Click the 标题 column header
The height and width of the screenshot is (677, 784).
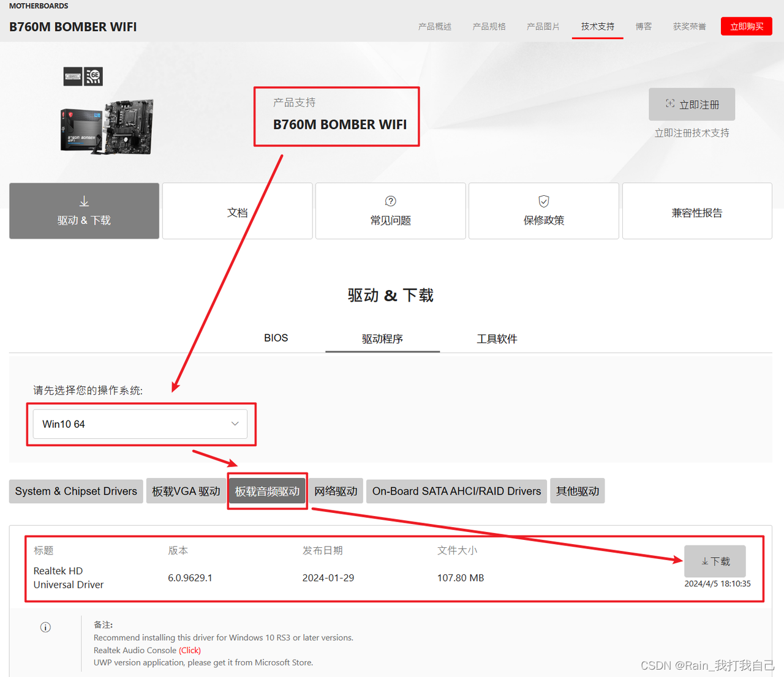tap(43, 550)
